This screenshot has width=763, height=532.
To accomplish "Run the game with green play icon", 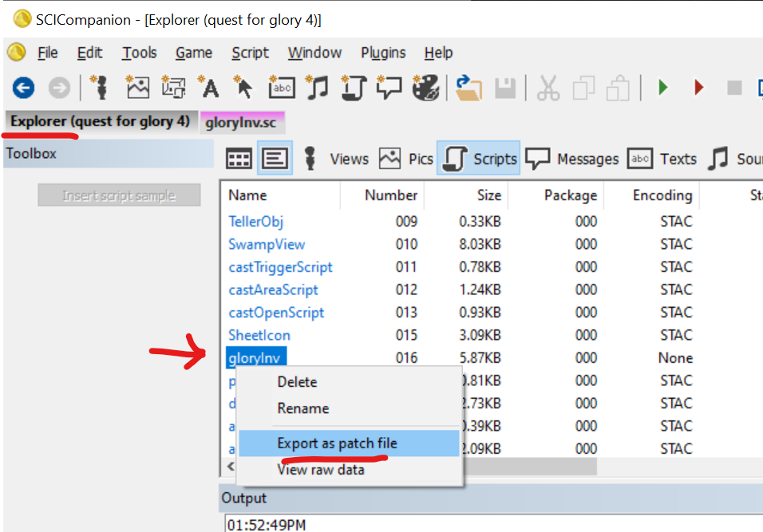I will click(x=662, y=88).
